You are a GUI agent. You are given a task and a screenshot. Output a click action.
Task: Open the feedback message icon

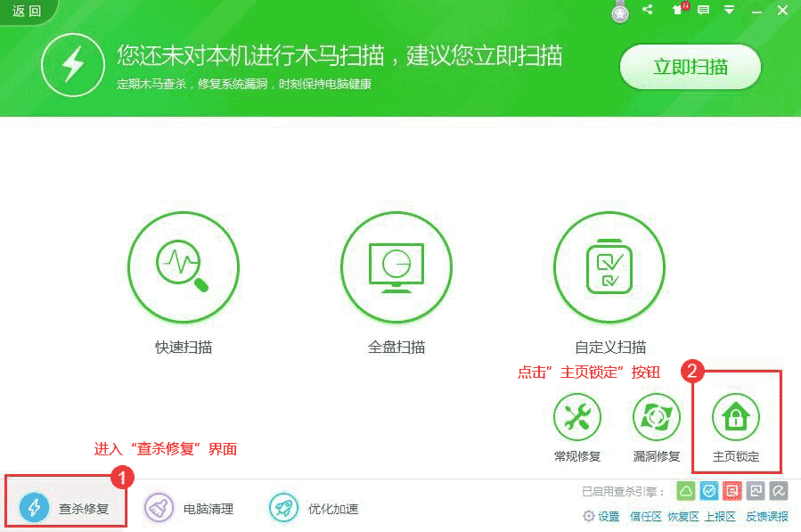click(x=703, y=10)
